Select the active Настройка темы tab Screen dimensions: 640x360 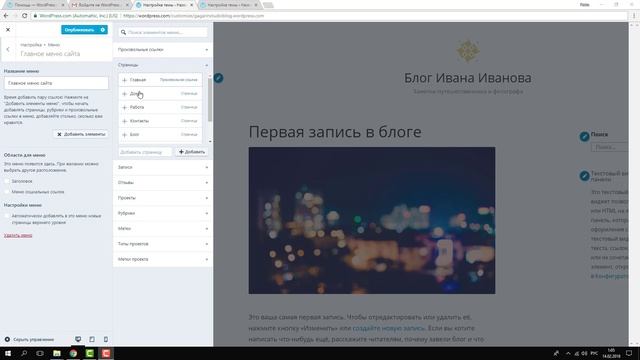coord(164,5)
